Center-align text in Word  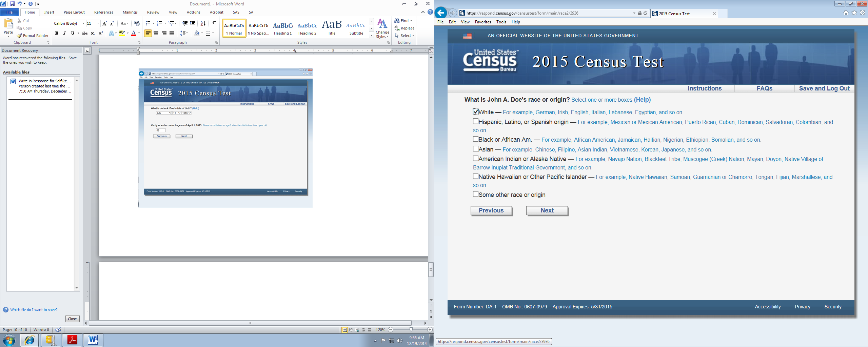(x=156, y=33)
